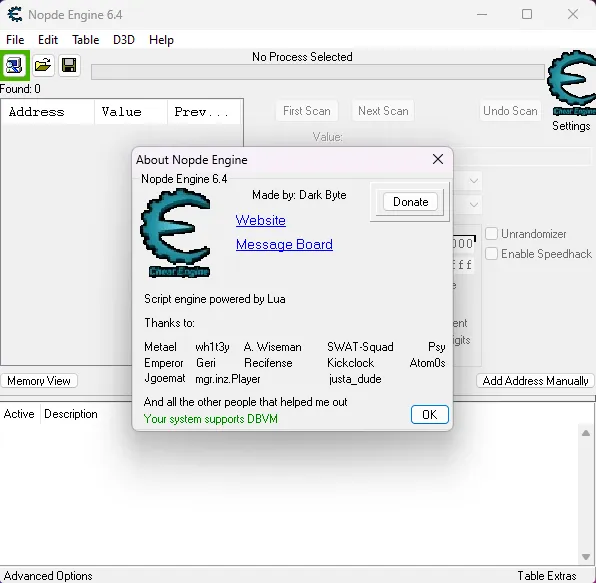
Task: Click the name 'wh1t3y' in credits
Action: point(212,347)
